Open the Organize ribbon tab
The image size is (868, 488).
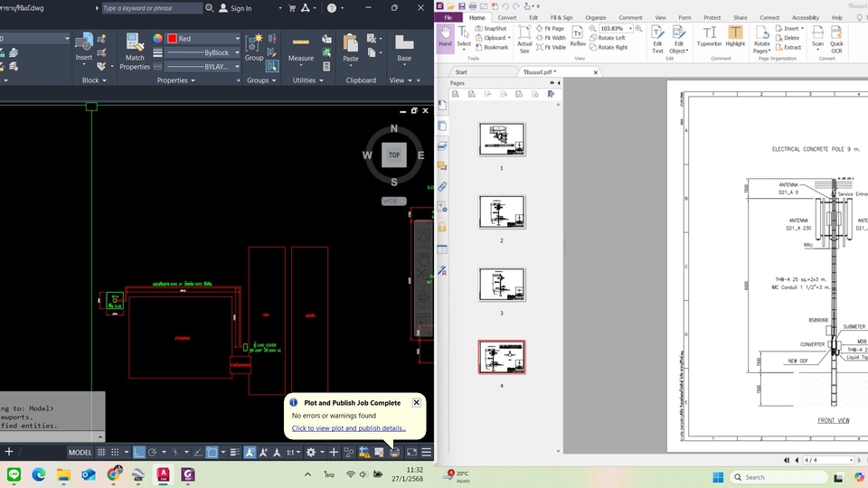point(595,17)
